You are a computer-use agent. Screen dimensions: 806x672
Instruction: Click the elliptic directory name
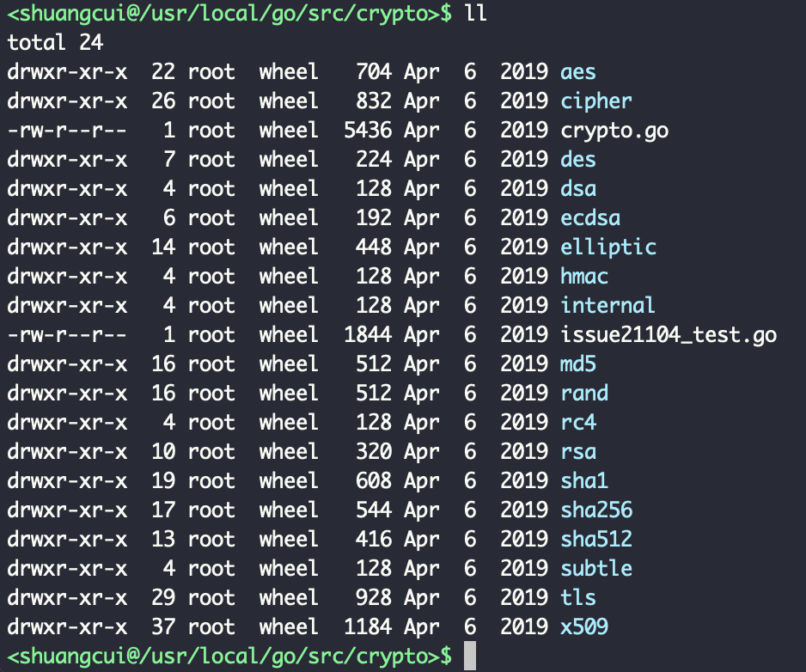pyautogui.click(x=608, y=247)
